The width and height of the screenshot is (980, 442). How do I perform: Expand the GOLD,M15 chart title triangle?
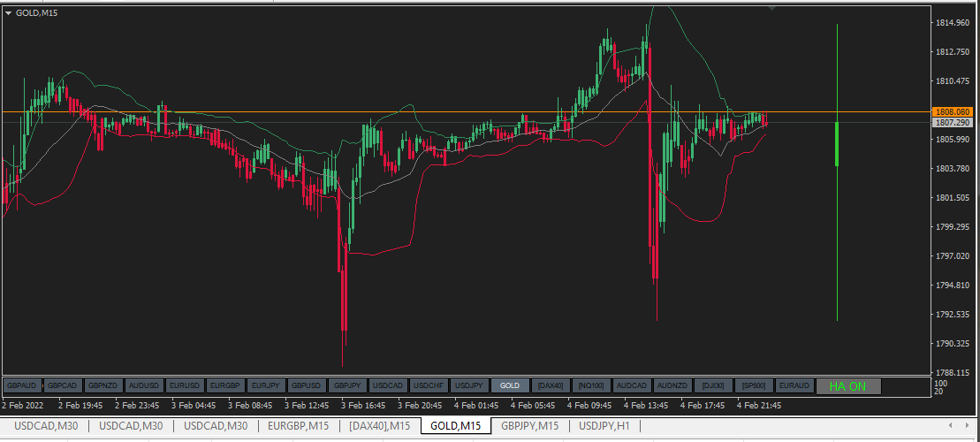pos(8,12)
